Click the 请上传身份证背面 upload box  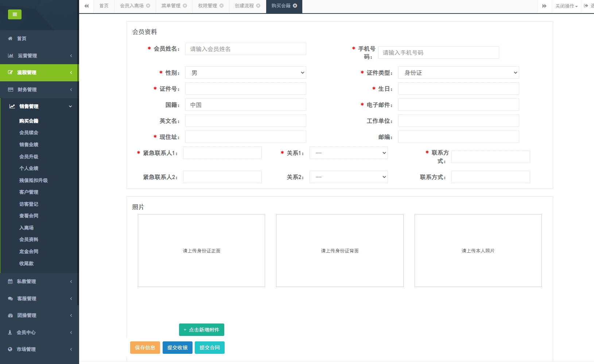(339, 251)
